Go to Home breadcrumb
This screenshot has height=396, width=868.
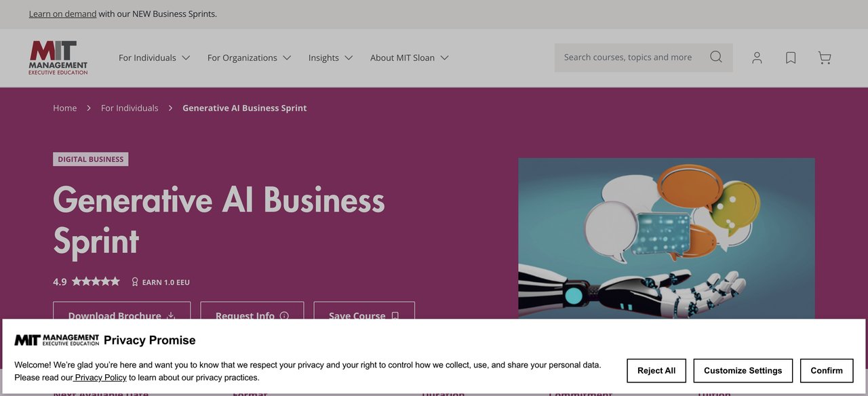pyautogui.click(x=65, y=108)
